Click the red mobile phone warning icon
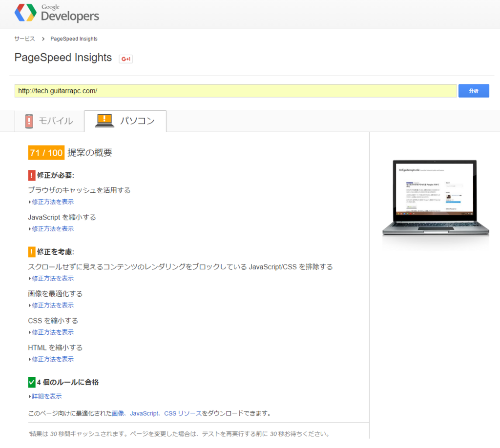500x448 pixels. (29, 121)
